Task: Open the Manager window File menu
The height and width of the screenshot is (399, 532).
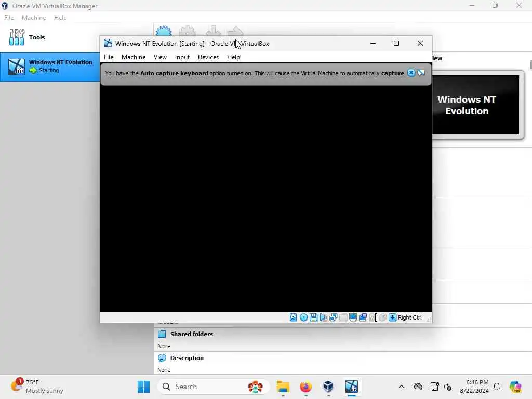Action: click(9, 18)
